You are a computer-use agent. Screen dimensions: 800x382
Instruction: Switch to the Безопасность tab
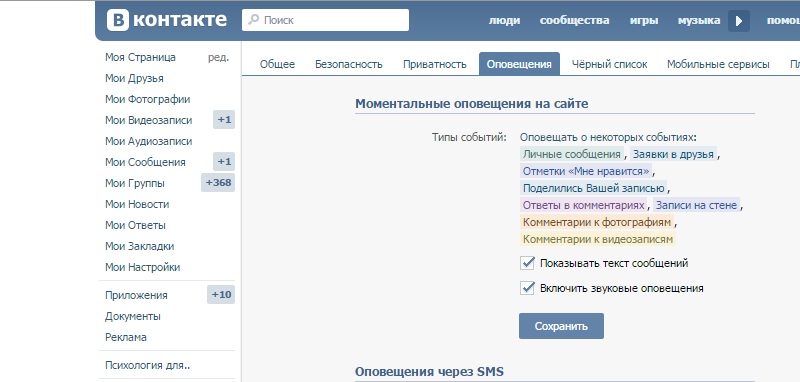click(348, 64)
